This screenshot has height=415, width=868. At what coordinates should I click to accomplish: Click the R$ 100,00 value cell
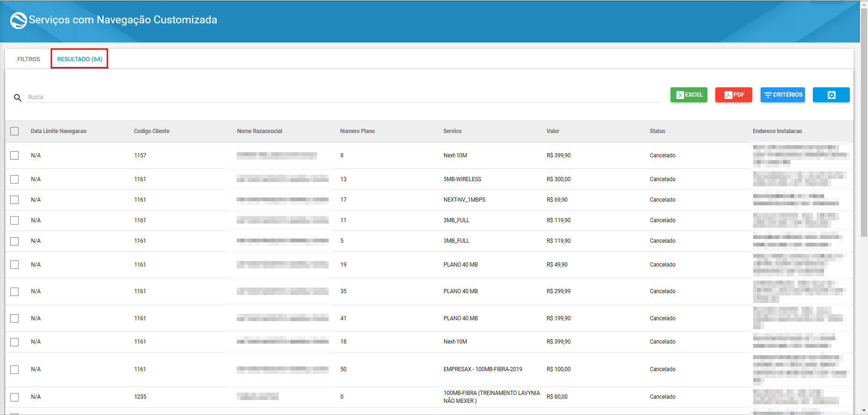point(559,369)
